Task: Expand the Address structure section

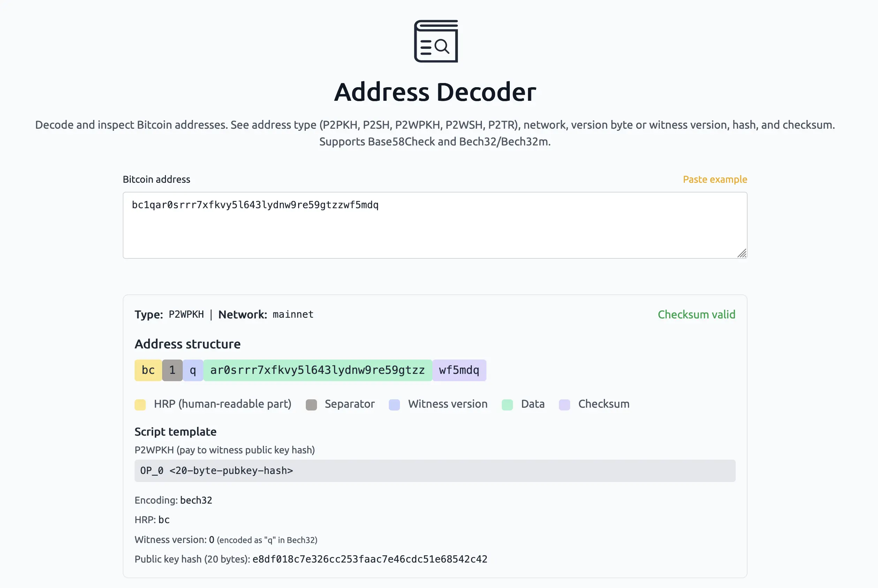Action: pyautogui.click(x=188, y=344)
